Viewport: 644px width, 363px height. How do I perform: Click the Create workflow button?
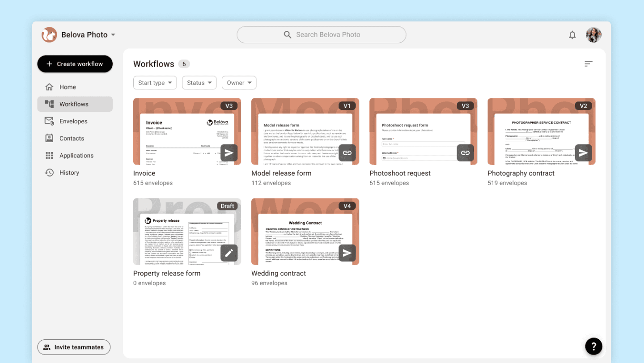pos(75,64)
